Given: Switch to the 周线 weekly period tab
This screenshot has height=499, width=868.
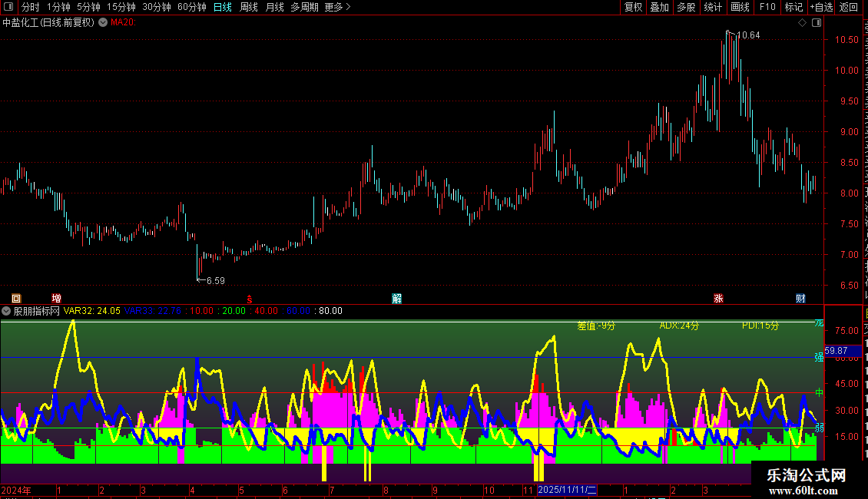Looking at the screenshot, I should (x=249, y=7).
